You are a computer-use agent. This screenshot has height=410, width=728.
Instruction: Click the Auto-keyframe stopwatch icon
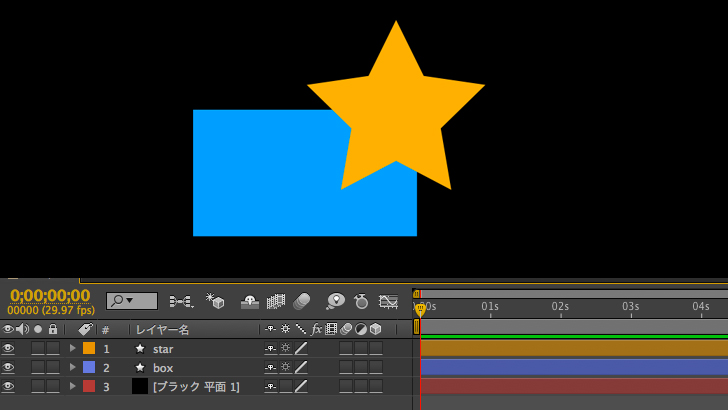(x=362, y=301)
